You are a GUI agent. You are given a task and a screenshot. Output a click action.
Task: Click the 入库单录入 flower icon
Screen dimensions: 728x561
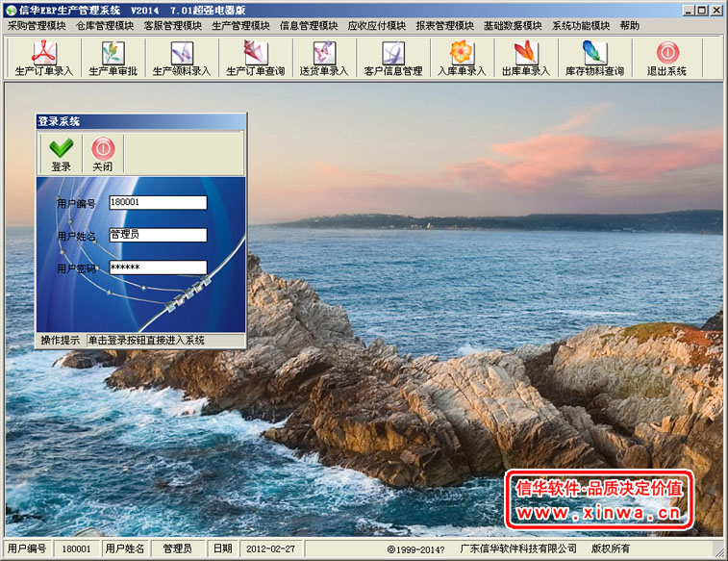(x=462, y=58)
